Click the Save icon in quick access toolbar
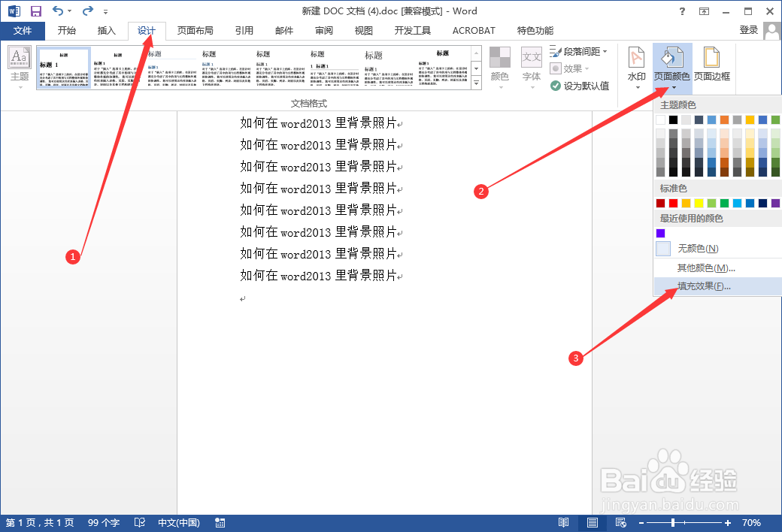 click(x=35, y=11)
